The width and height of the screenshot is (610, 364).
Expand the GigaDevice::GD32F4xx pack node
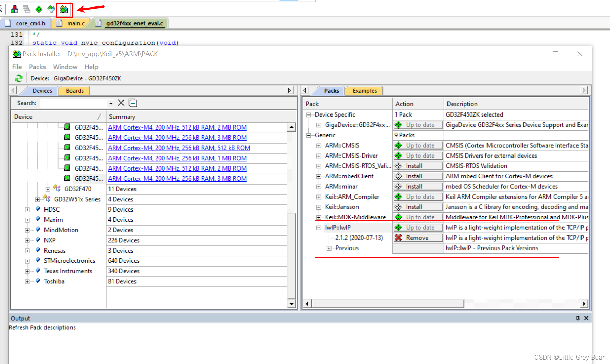click(x=319, y=125)
